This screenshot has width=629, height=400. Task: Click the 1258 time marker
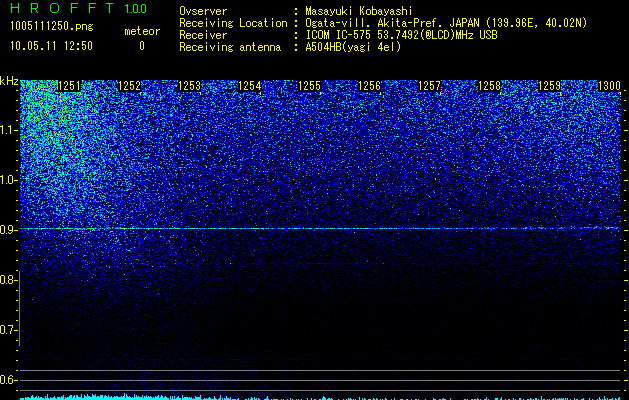click(489, 86)
